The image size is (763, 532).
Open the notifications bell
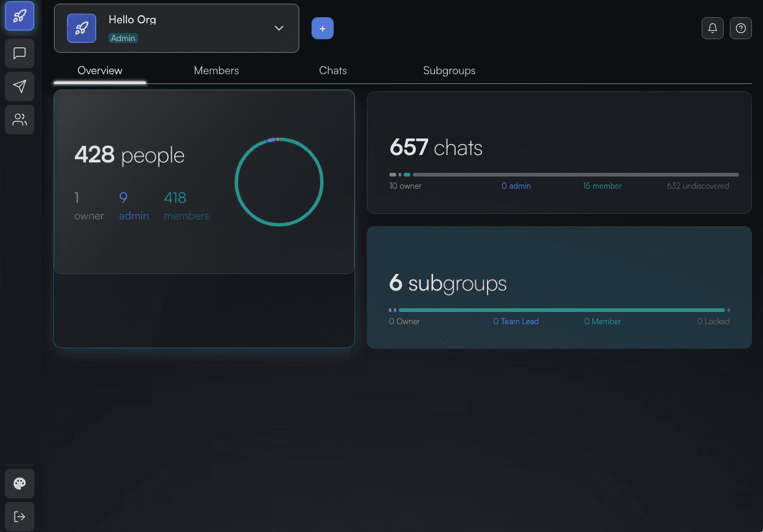713,28
